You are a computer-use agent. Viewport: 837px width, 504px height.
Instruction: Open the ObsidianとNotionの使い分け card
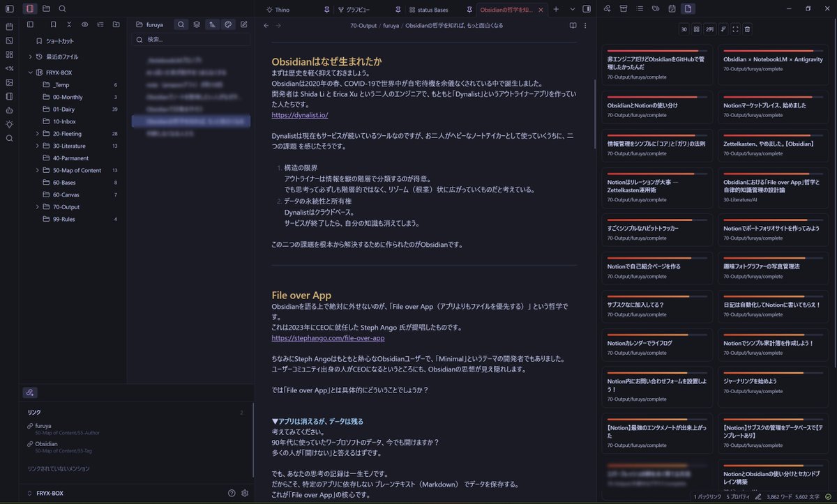657,108
